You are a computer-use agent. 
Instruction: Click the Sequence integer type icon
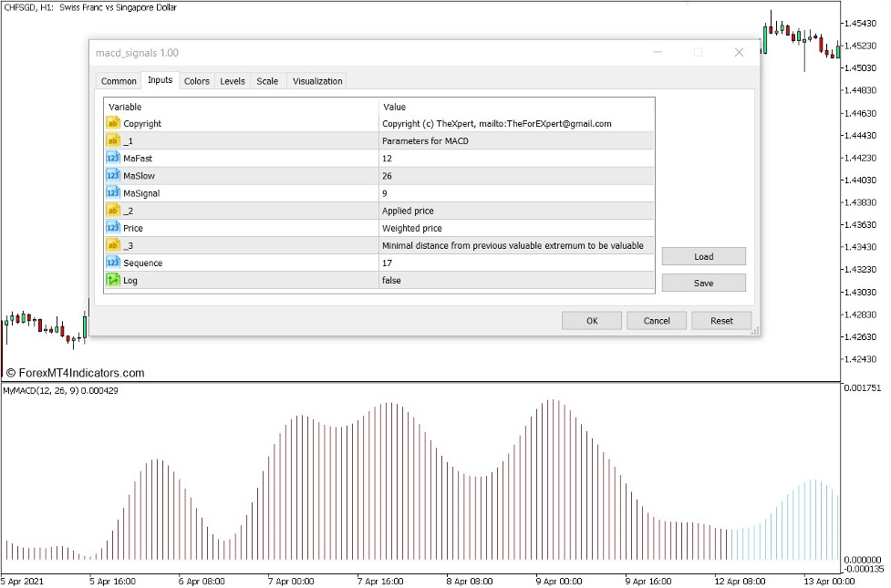(113, 263)
